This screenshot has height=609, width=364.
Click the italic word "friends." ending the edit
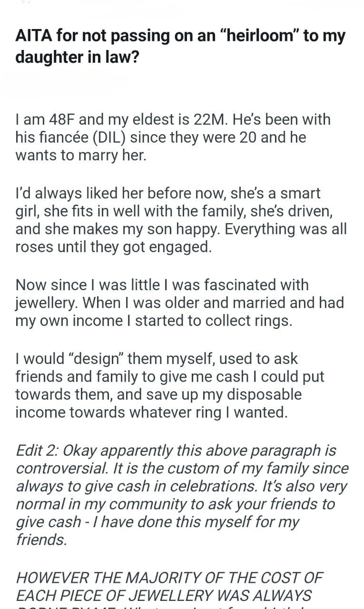[41, 540]
